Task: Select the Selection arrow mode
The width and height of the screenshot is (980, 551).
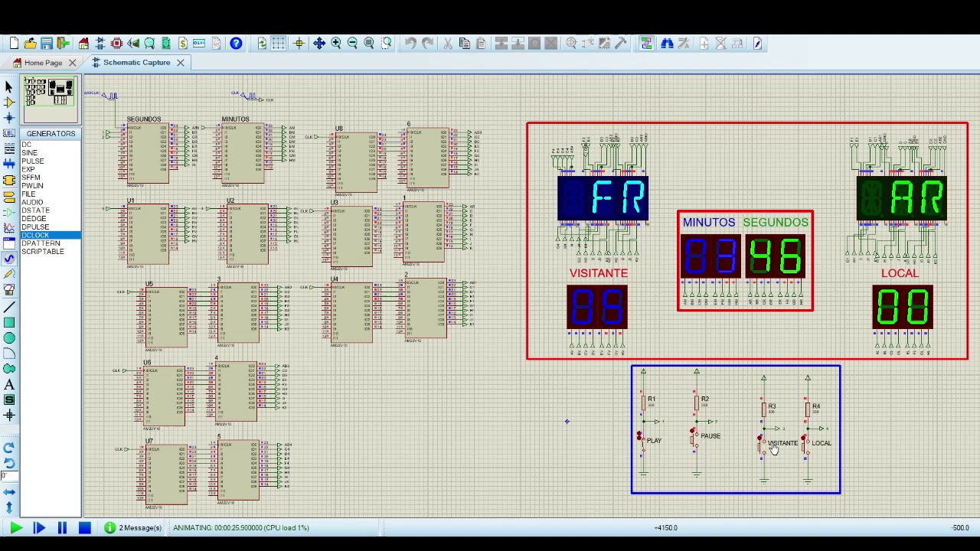Action: [x=9, y=86]
